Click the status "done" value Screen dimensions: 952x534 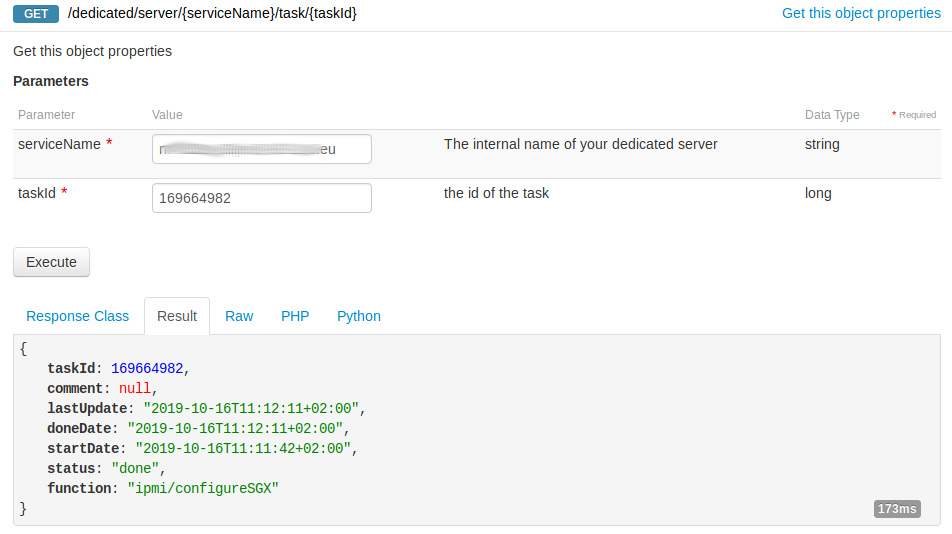point(139,468)
